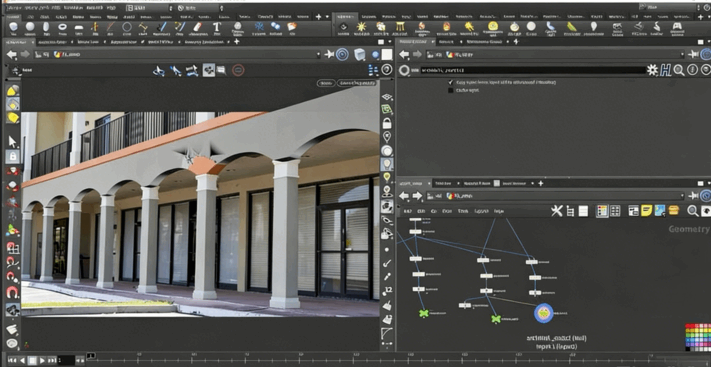Screen dimensions: 711x367
Task: Choose the arrow Select tool in viewport sidebar
Action: click(13, 142)
